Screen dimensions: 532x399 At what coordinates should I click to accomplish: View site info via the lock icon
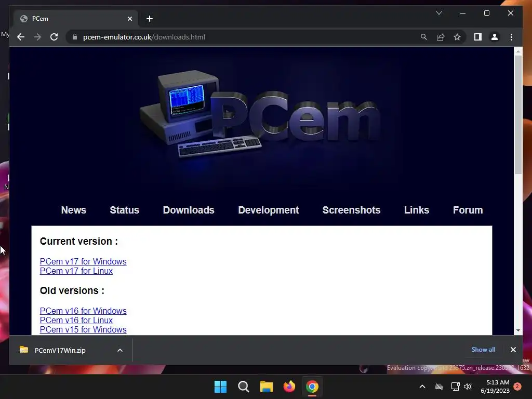75,37
